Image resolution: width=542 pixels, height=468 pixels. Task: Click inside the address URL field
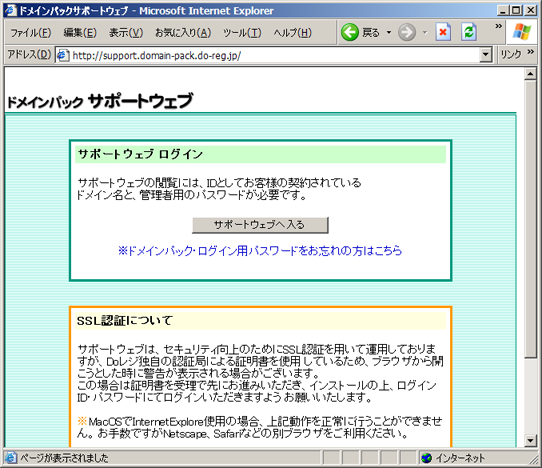273,55
